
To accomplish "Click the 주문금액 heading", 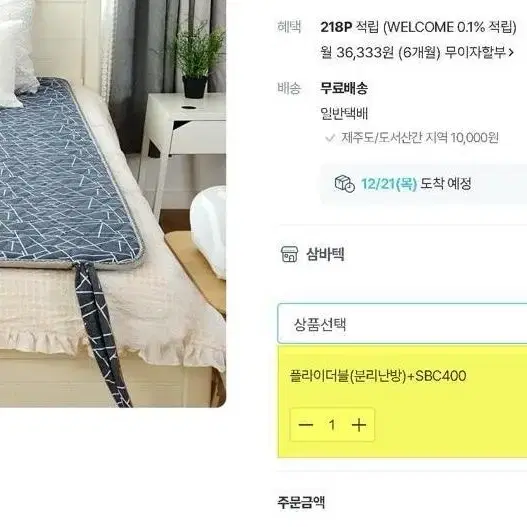I will click(301, 502).
